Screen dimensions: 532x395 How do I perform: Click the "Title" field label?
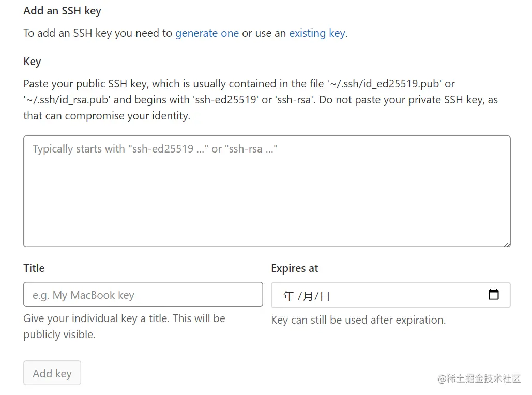pos(34,268)
